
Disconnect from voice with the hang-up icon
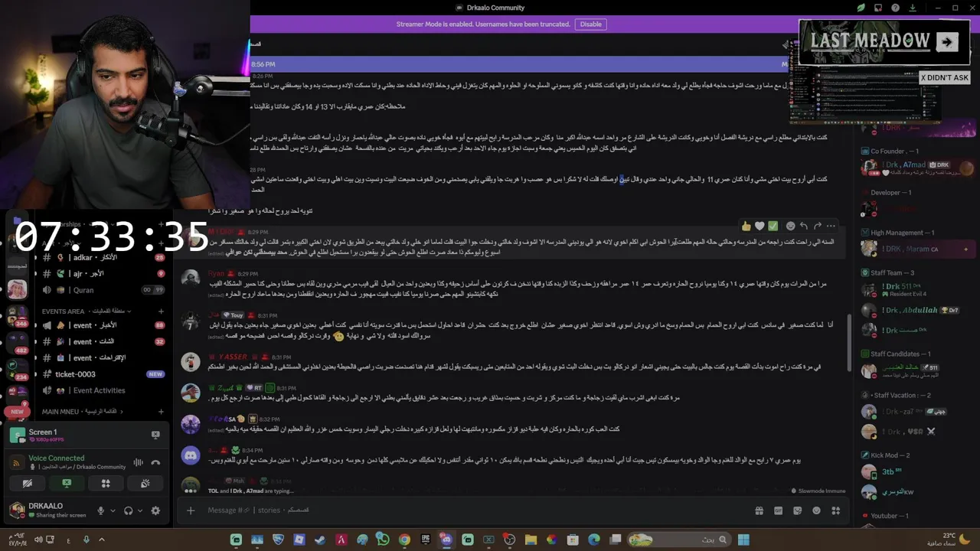(155, 462)
